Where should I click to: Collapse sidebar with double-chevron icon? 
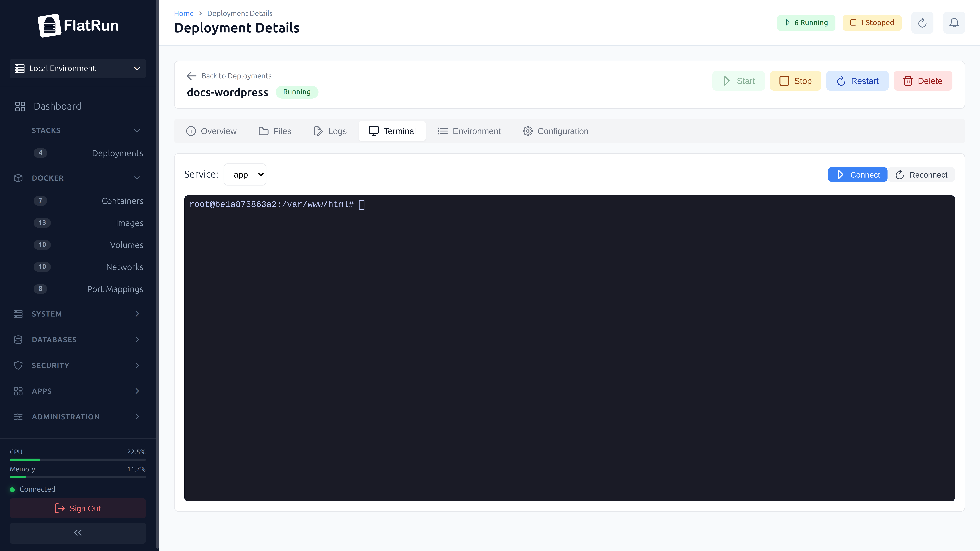click(x=78, y=533)
